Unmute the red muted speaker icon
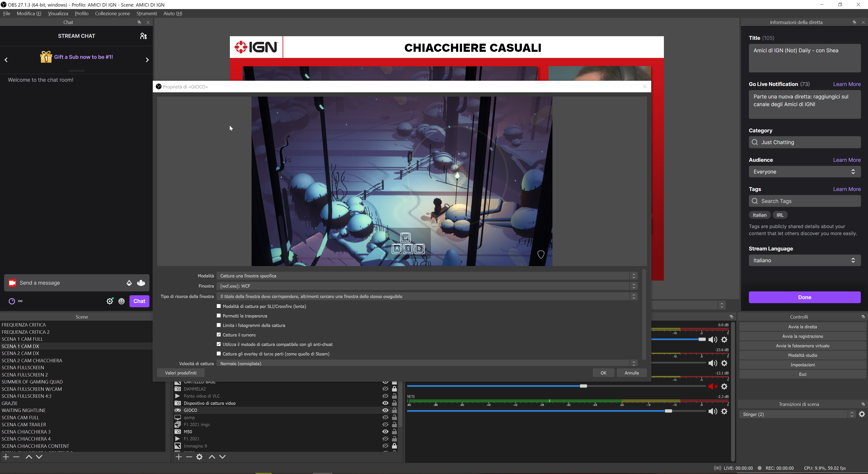This screenshot has height=474, width=868. [x=713, y=386]
